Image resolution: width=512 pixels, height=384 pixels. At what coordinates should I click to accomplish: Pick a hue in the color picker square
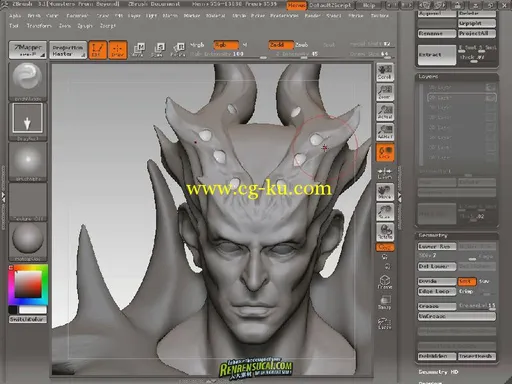[x=28, y=284]
